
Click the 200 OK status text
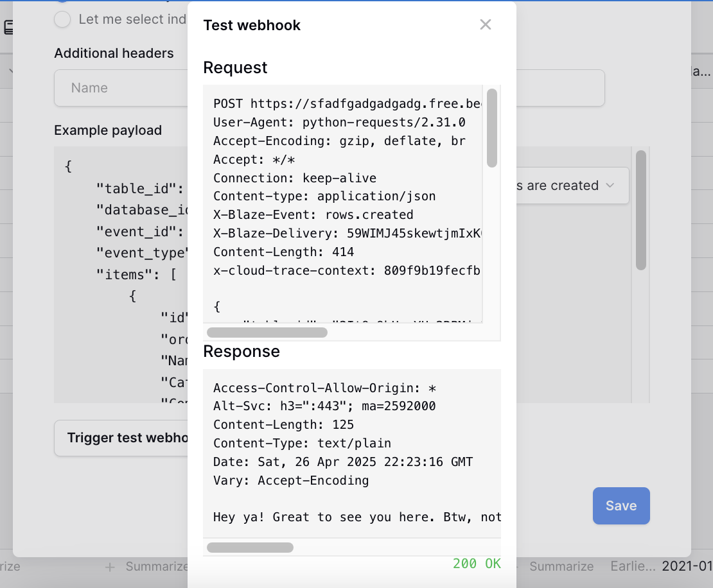coord(477,564)
